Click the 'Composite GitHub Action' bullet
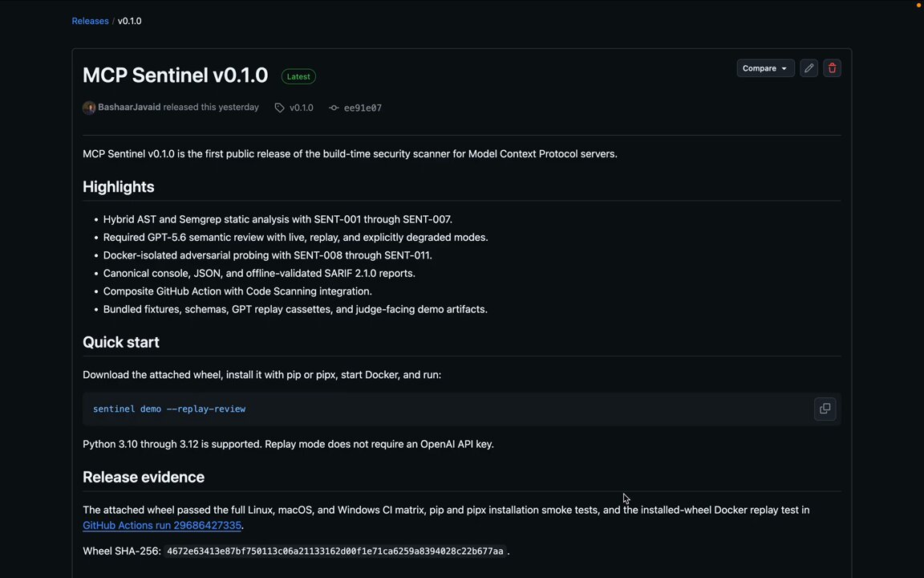 237,291
